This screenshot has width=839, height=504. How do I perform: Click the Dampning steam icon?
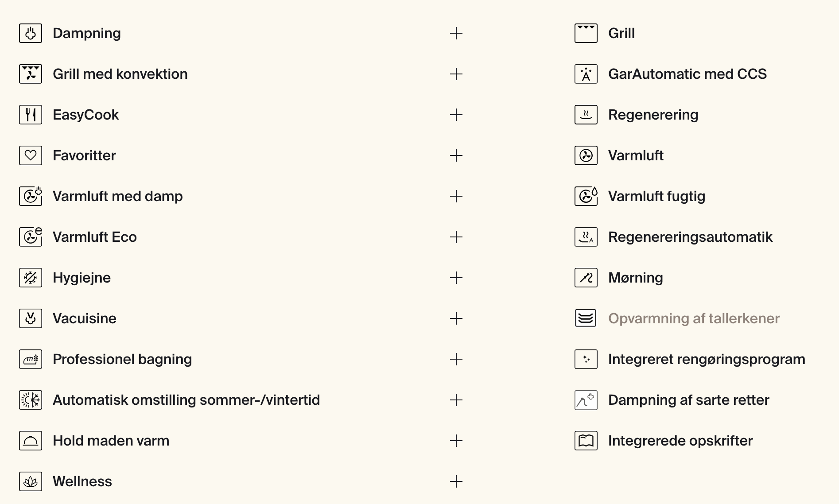tap(31, 33)
